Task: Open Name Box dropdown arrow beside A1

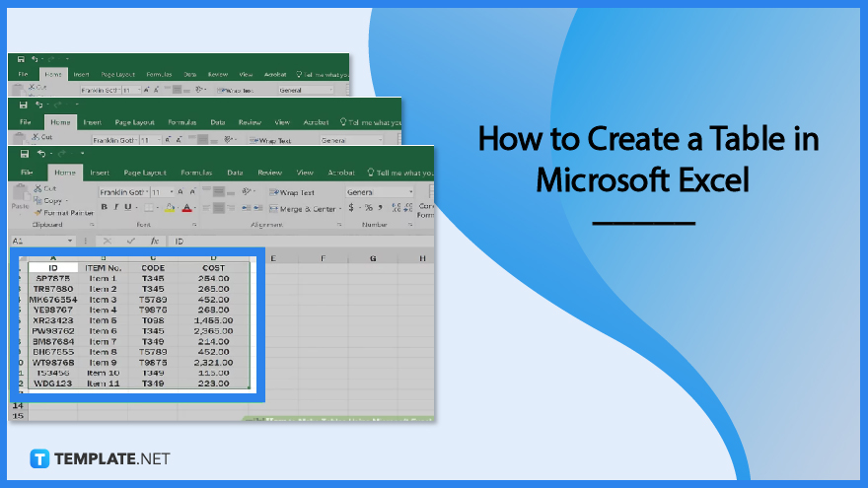Action: [x=70, y=241]
